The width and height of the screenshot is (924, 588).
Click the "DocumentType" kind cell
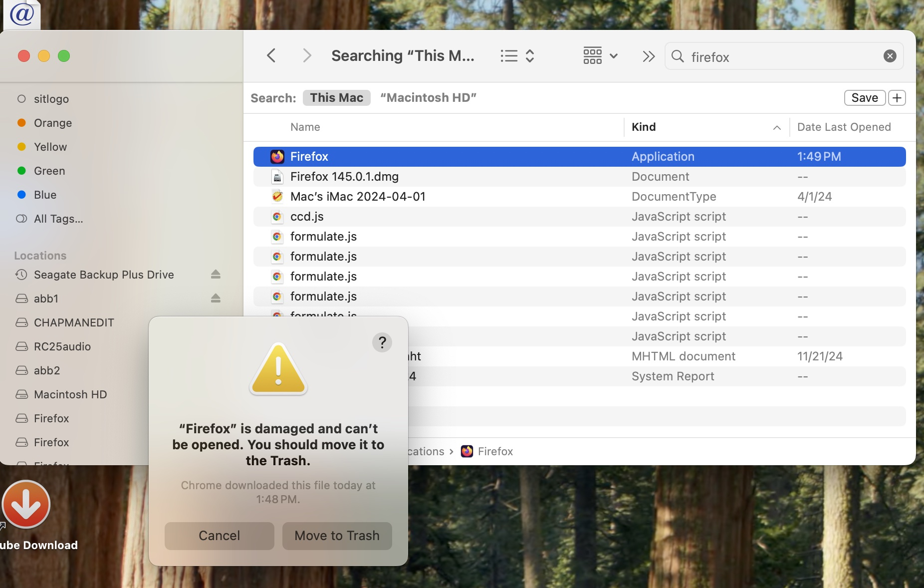pyautogui.click(x=674, y=197)
